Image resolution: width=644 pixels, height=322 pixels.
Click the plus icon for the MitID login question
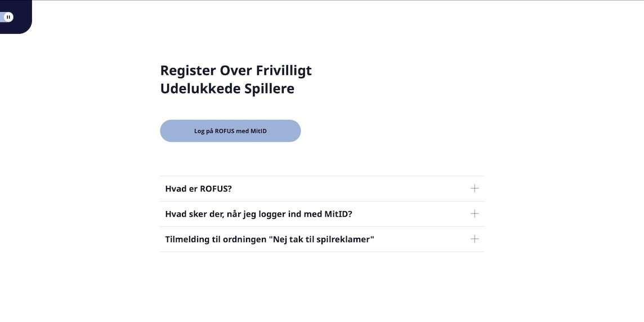pyautogui.click(x=475, y=214)
